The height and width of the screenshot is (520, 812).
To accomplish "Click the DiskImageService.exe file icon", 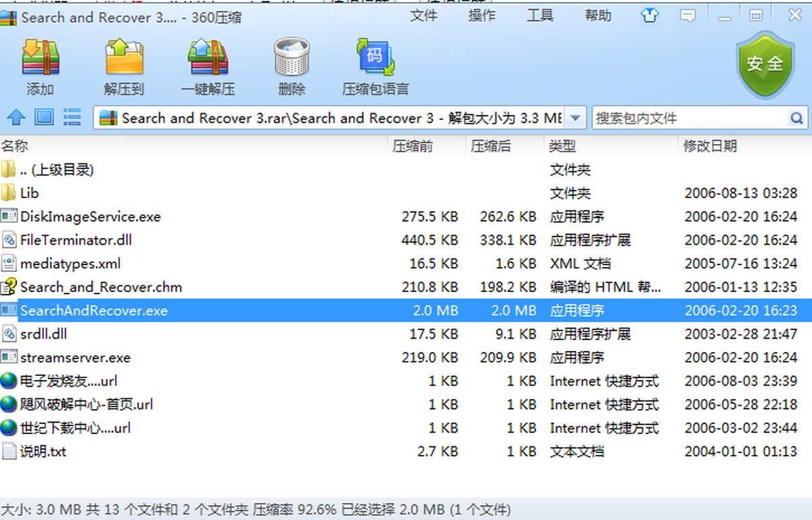I will click(x=8, y=216).
